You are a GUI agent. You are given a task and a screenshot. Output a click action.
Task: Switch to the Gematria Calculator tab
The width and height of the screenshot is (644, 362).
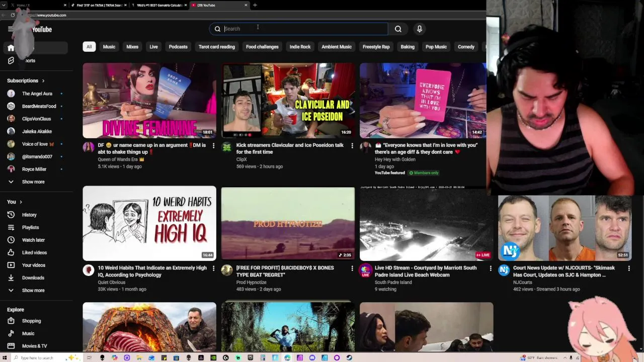click(159, 5)
